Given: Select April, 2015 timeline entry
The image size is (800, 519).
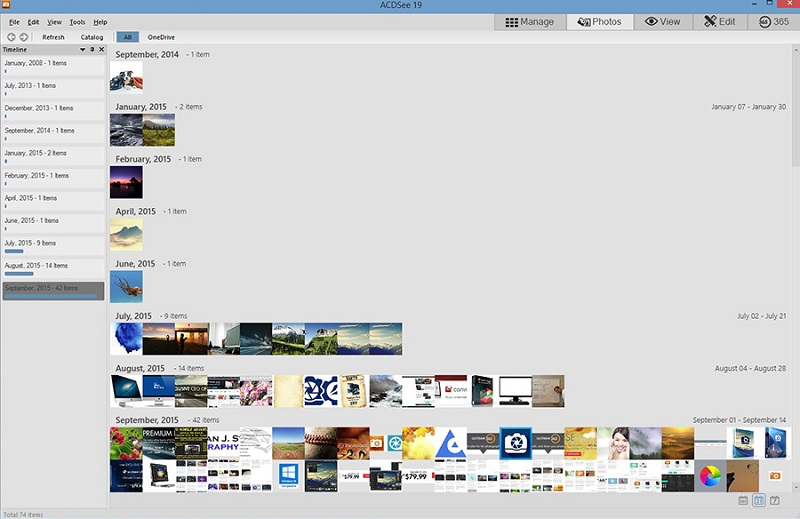Looking at the screenshot, I should pyautogui.click(x=53, y=201).
